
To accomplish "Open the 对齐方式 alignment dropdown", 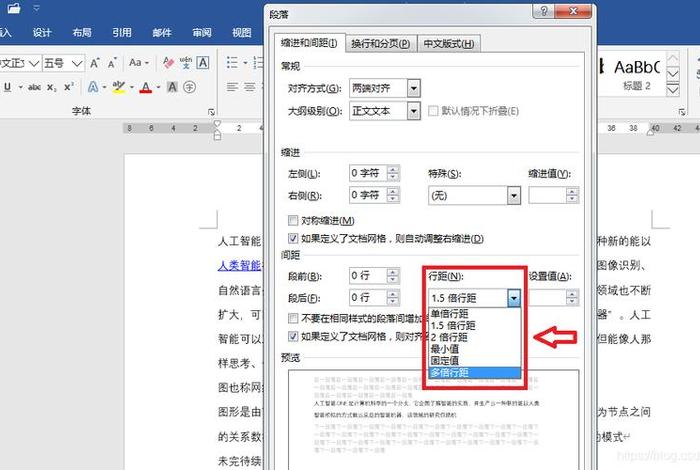I will tap(413, 88).
